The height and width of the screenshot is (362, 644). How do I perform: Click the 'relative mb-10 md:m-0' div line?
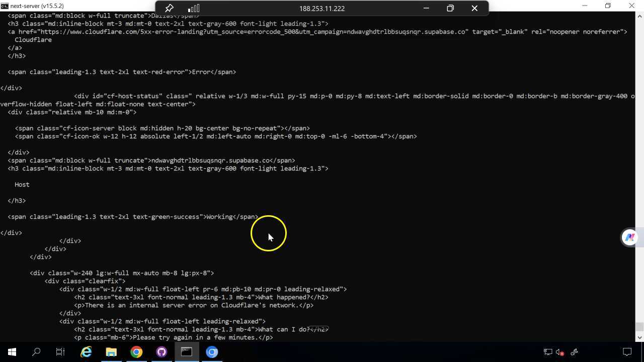tap(72, 112)
